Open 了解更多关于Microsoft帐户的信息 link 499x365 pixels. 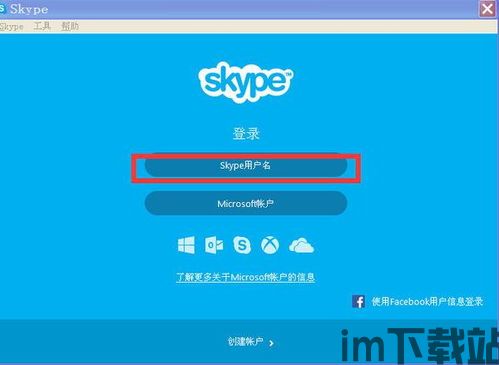[x=246, y=277]
